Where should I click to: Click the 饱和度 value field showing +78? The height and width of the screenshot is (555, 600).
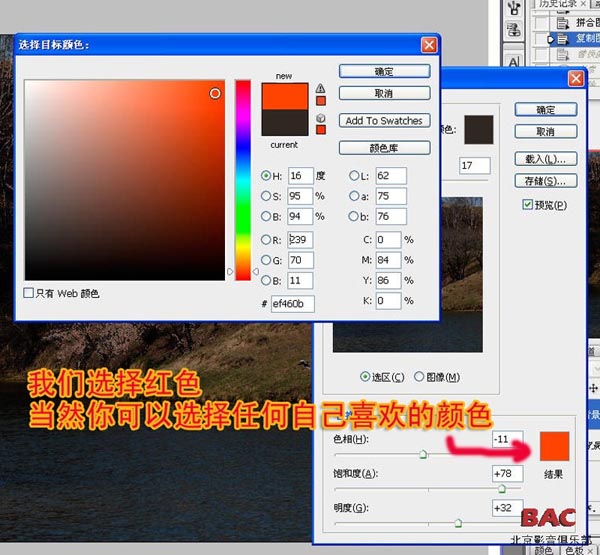tap(507, 473)
